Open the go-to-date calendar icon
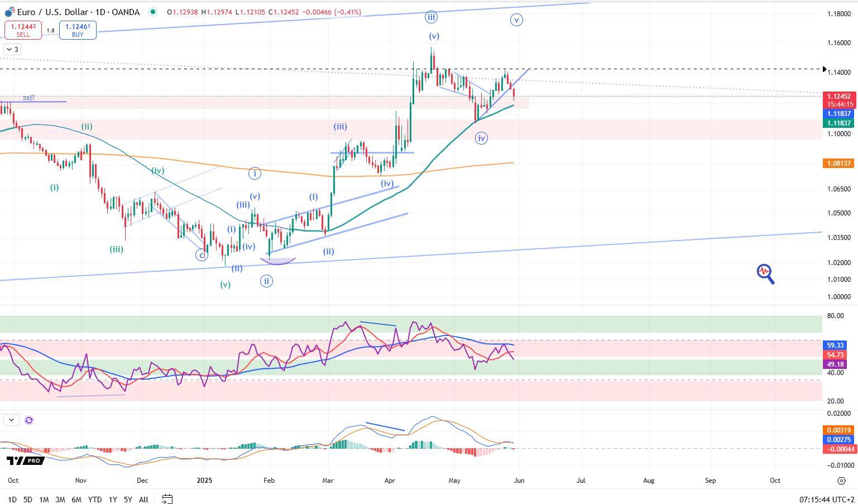 (167, 499)
